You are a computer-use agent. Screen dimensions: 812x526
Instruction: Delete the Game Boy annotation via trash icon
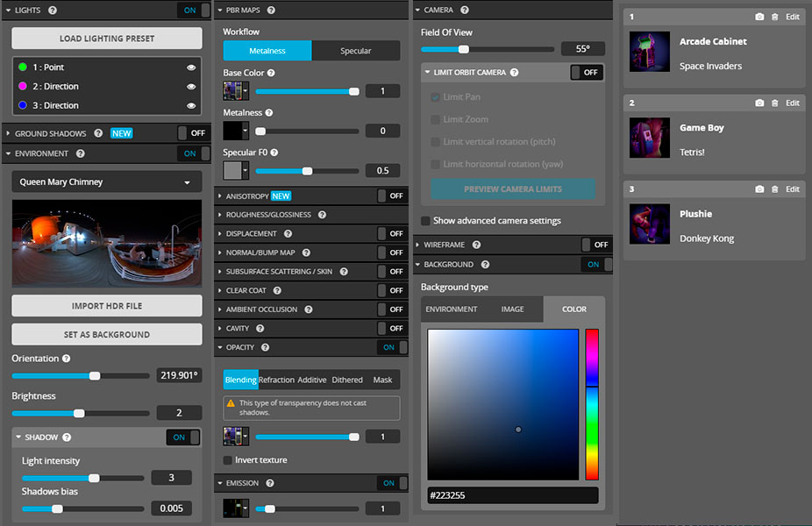(x=774, y=103)
